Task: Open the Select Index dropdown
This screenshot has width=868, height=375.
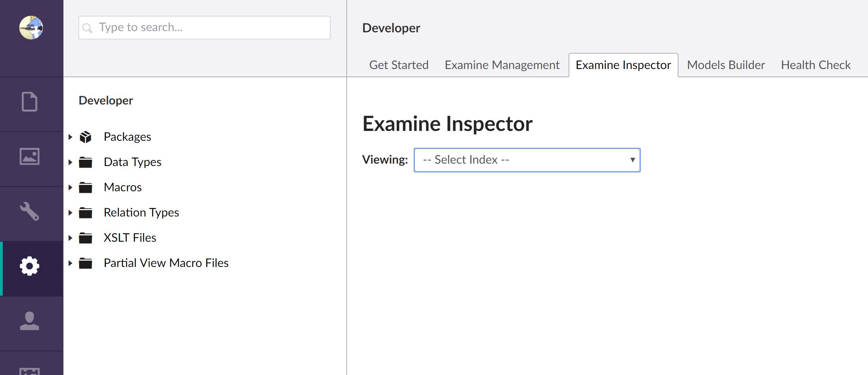Action: 527,160
